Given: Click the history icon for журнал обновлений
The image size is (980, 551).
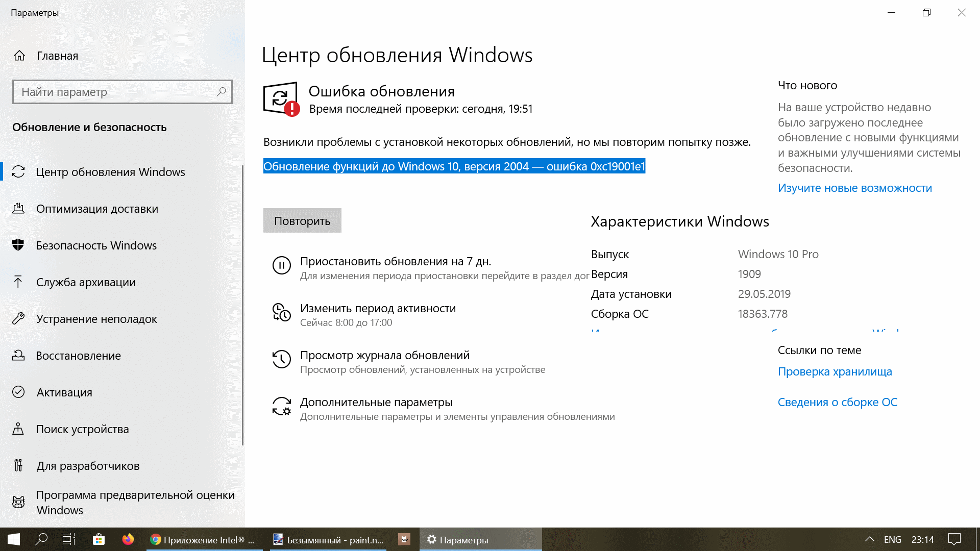Looking at the screenshot, I should click(x=282, y=359).
